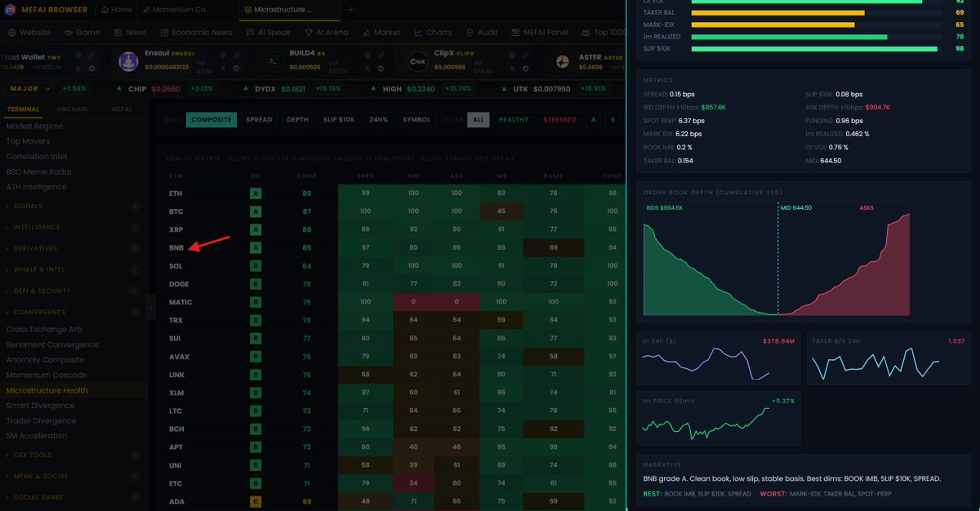Open BSC Meme Radar in sidebar
This screenshot has height=511, width=980.
click(39, 172)
